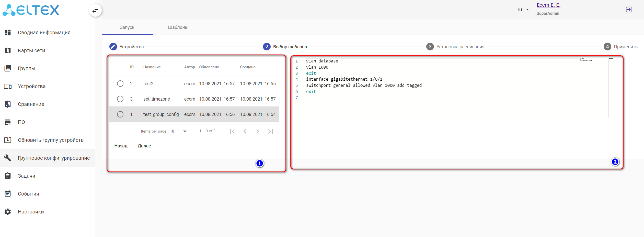Screen dimensions: 644x237
Task: Click the Далее button
Action: click(144, 146)
